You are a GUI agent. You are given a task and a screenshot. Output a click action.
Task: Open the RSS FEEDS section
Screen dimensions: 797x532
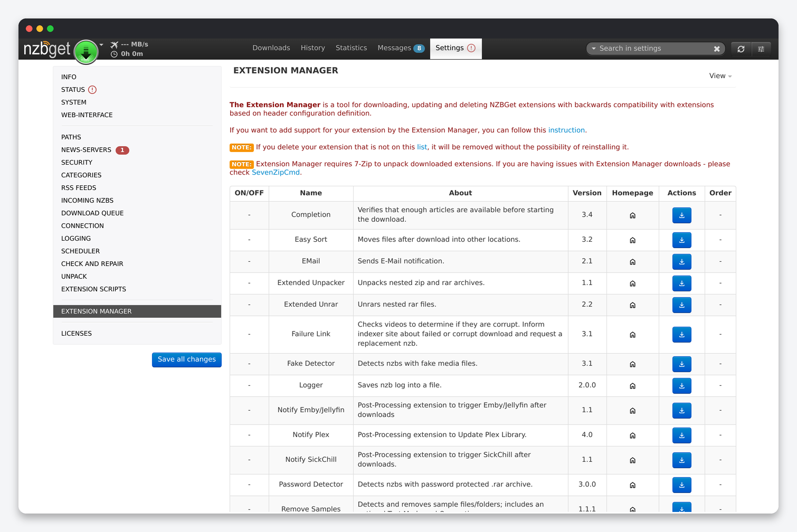pyautogui.click(x=79, y=188)
